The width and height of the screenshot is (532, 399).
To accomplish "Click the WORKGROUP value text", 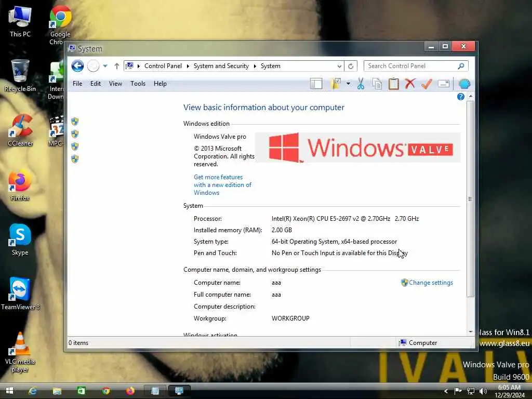I will click(x=290, y=318).
